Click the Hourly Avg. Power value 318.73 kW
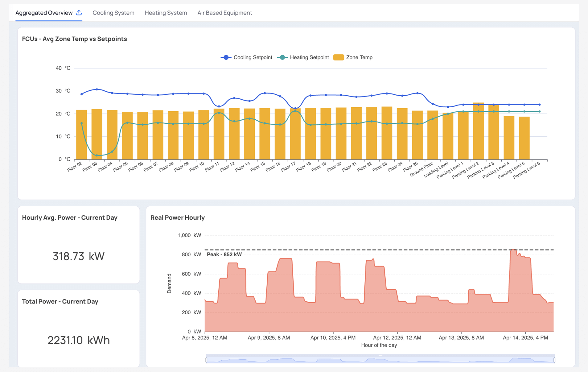588x372 pixels. [78, 256]
